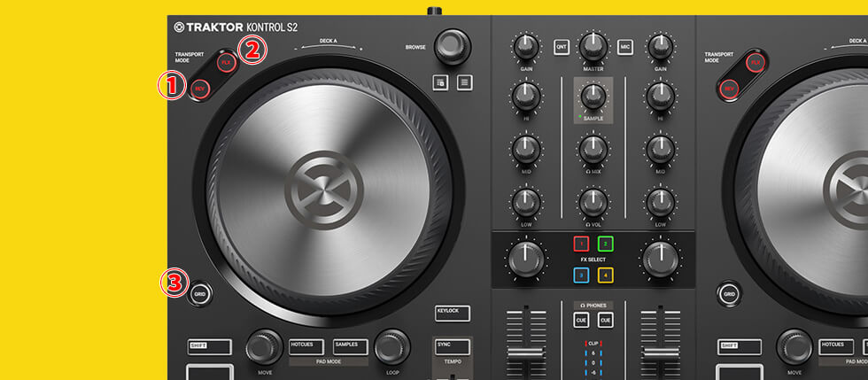Click the right channel volume fader
The image size is (868, 380).
(x=661, y=353)
